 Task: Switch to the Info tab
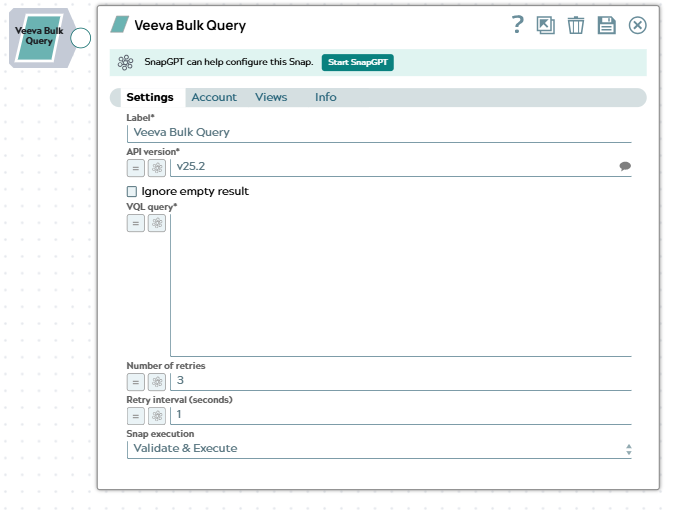[x=325, y=97]
